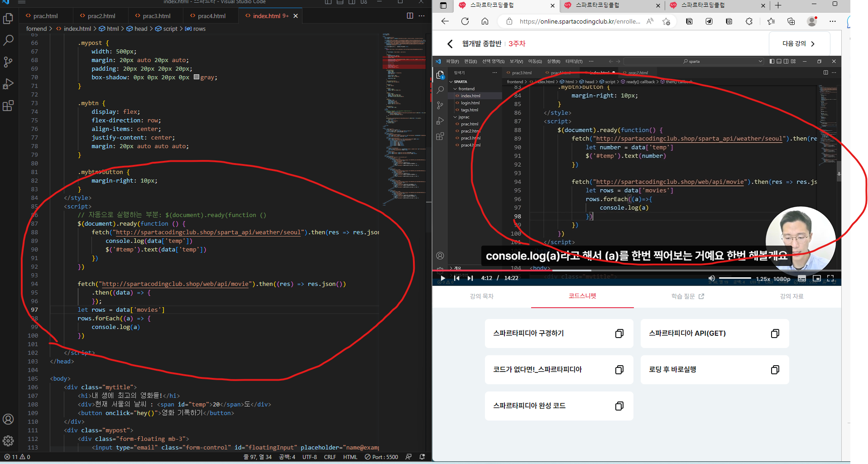Expand the script breadcrumb in VS Code
Image resolution: width=868 pixels, height=464 pixels.
pos(167,29)
